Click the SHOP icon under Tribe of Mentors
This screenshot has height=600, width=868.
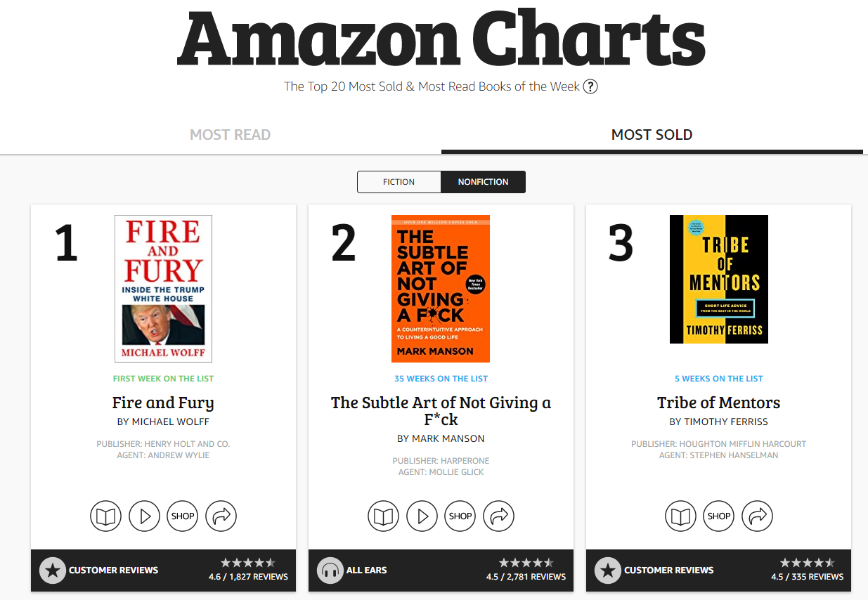(719, 516)
